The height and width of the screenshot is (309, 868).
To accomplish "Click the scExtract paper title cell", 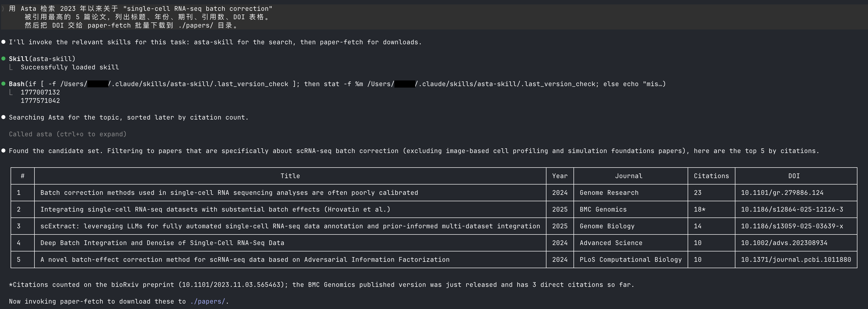I will (290, 226).
